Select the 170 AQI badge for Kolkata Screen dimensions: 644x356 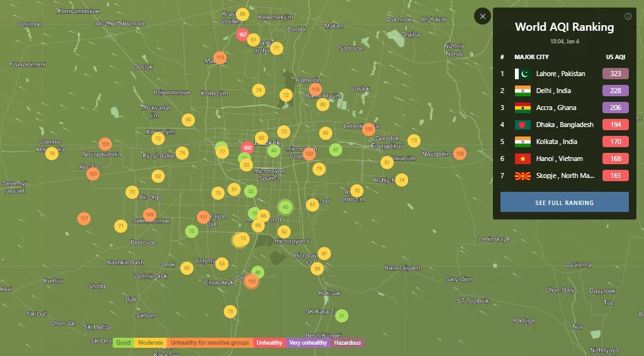coord(615,142)
